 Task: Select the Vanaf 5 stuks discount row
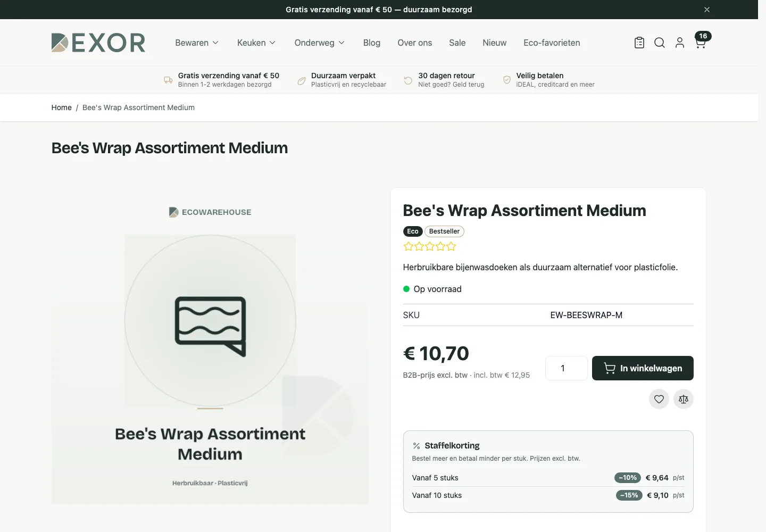click(x=548, y=478)
